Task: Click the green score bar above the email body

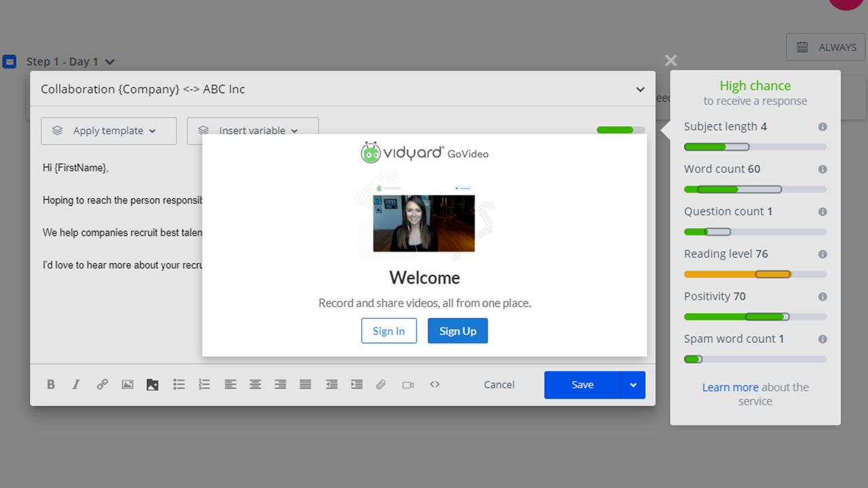Action: click(x=621, y=130)
